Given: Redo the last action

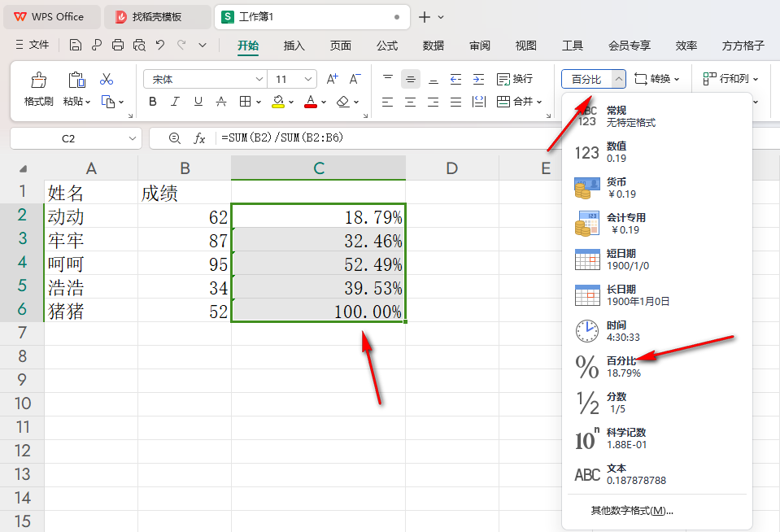Looking at the screenshot, I should (181, 46).
